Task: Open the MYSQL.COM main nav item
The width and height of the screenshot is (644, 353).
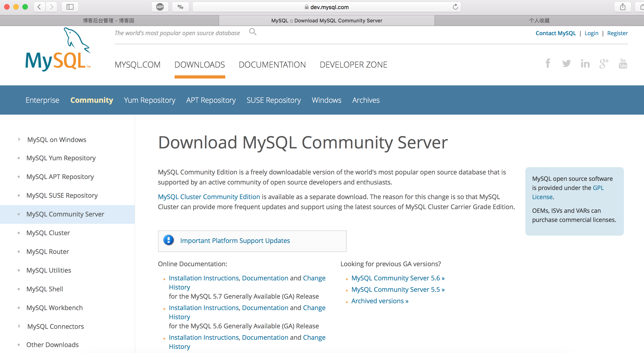Action: tap(138, 65)
